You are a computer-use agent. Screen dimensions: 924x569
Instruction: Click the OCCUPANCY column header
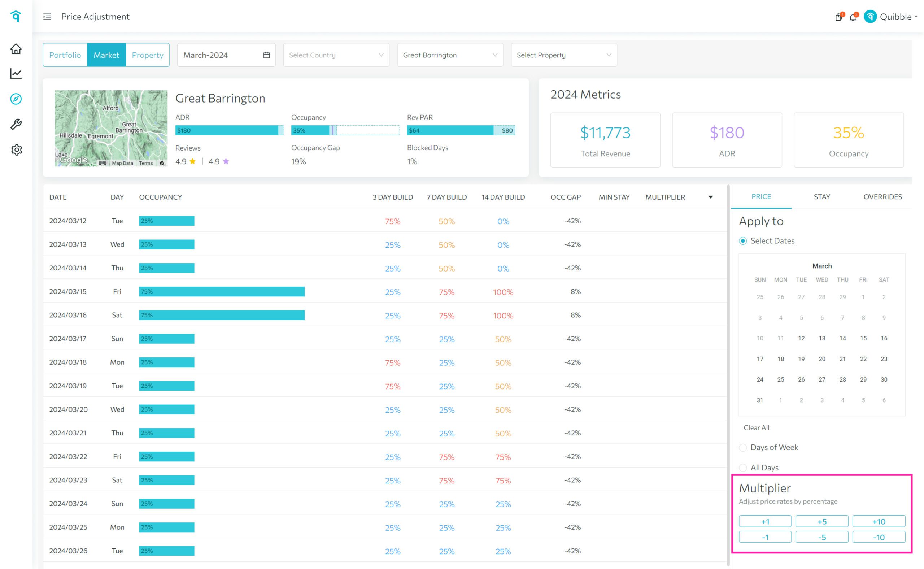[x=160, y=197]
